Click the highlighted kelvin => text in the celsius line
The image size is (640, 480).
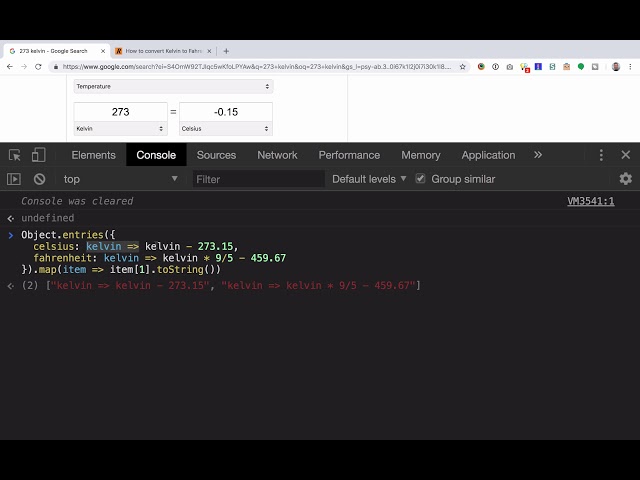(112, 247)
